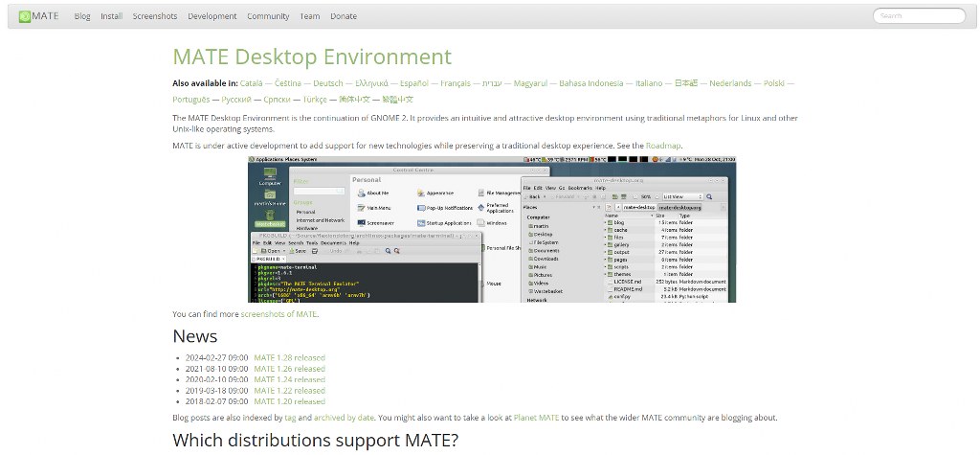The width and height of the screenshot is (980, 455).
Task: Switch page language to Traditional Chinese (繁體中文)
Action: click(397, 100)
